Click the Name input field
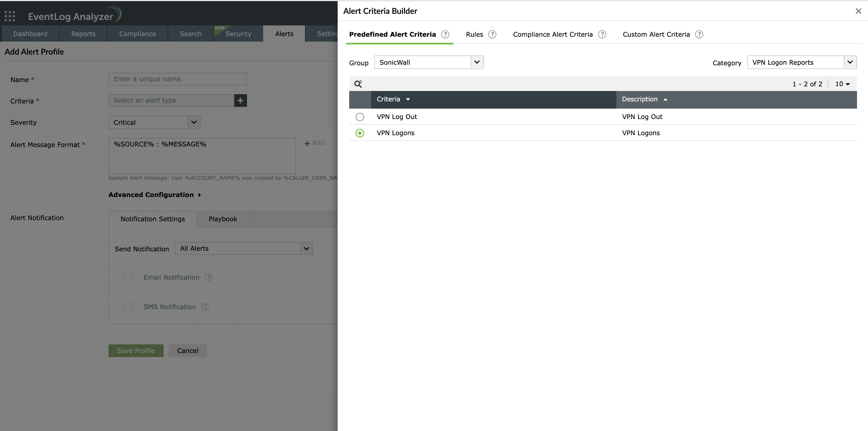 [x=177, y=79]
